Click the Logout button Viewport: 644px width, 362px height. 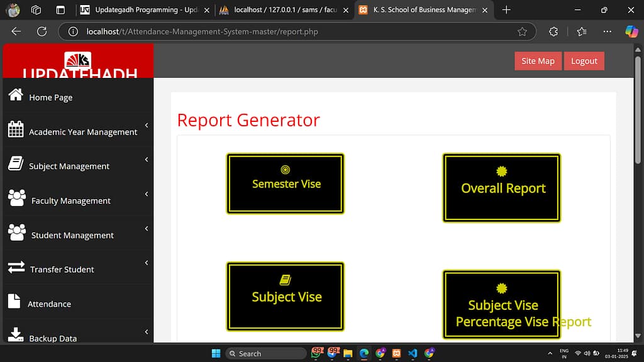click(584, 61)
